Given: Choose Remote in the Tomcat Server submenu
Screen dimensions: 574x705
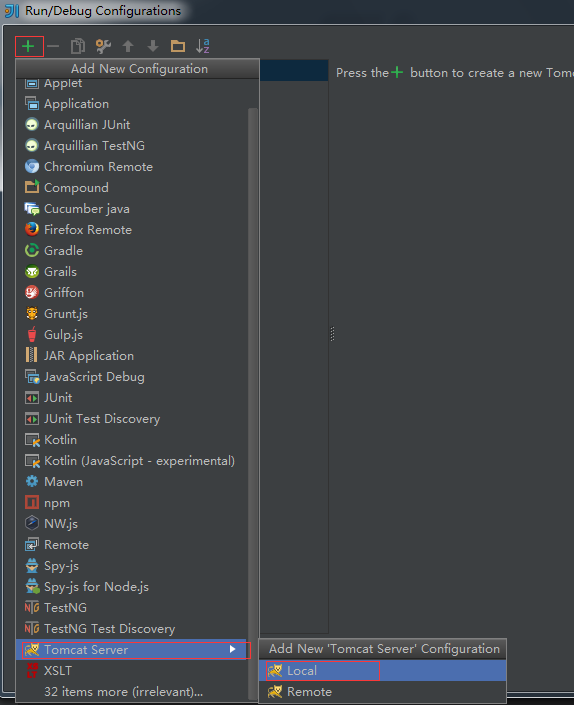Looking at the screenshot, I should coord(383,692).
